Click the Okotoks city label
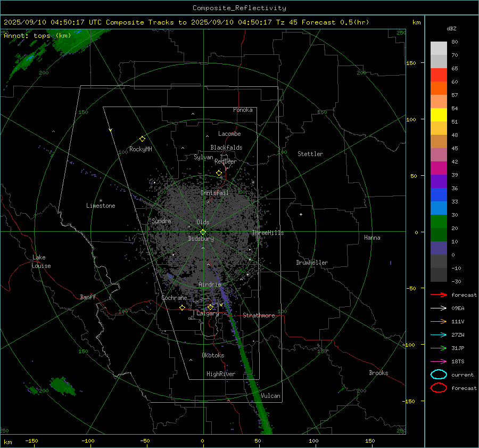 213,355
